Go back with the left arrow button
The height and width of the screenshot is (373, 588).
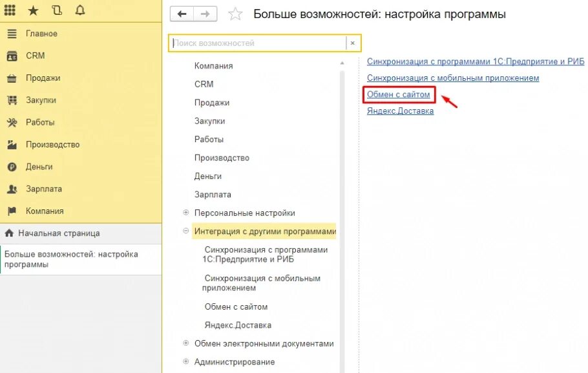(x=182, y=14)
